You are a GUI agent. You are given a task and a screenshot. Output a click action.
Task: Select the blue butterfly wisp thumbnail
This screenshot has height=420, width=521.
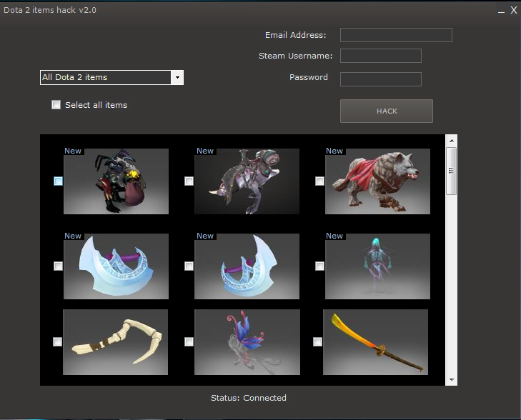[247, 342]
